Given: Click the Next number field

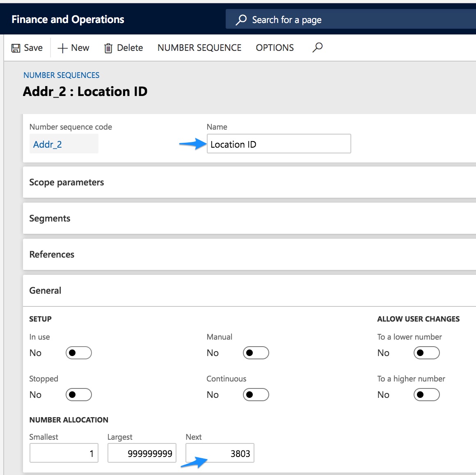Looking at the screenshot, I should pos(220,453).
